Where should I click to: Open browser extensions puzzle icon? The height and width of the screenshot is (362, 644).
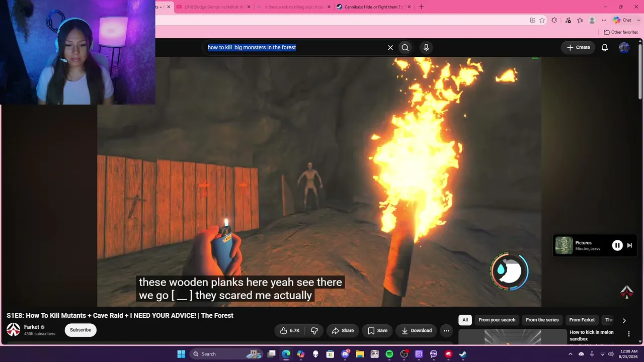click(554, 20)
